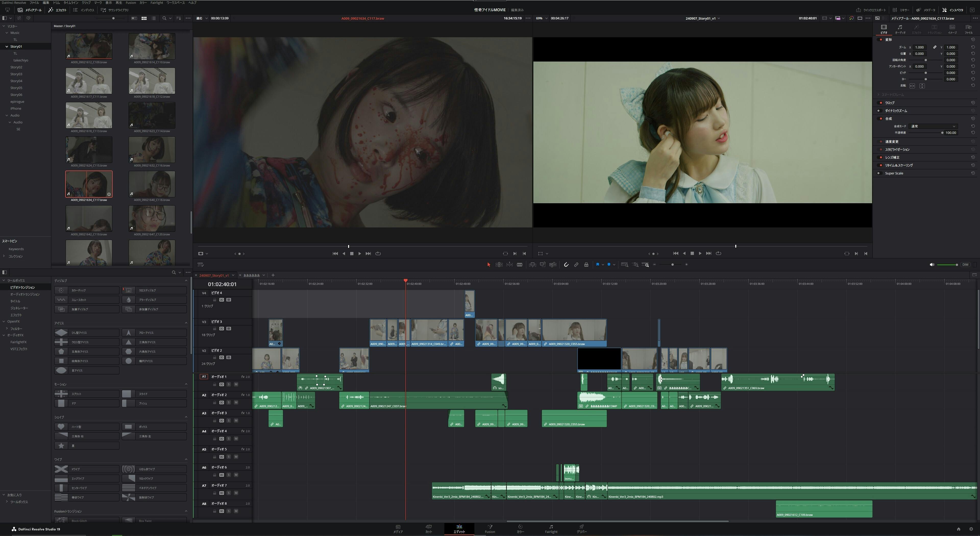This screenshot has height=536, width=980.
Task: Toggle linked selection chain icon
Action: (x=576, y=265)
